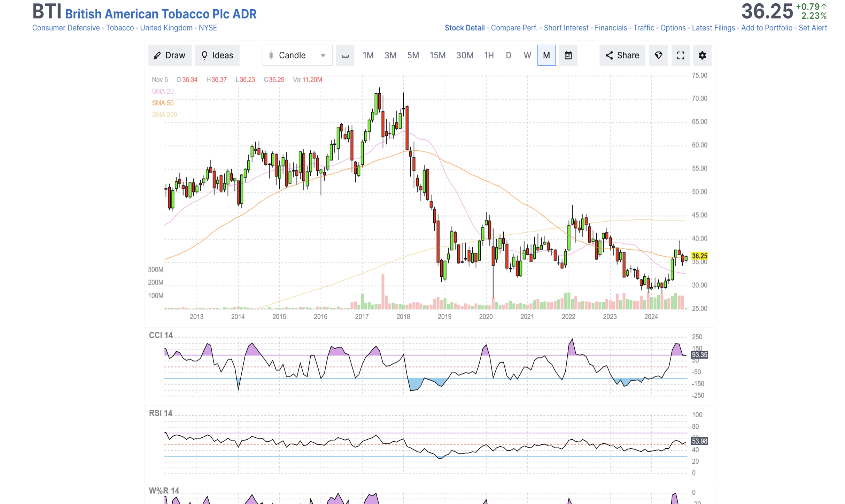The image size is (845, 504).
Task: Open the Options link
Action: click(673, 28)
